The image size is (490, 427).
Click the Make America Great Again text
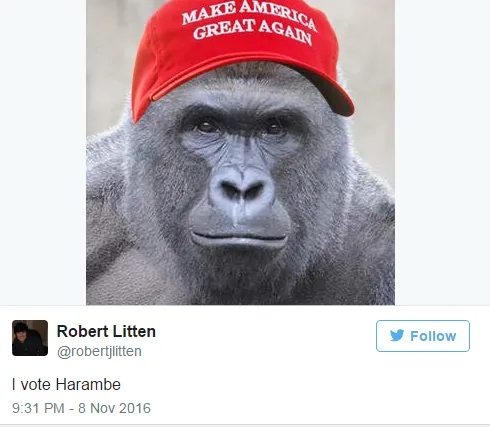(x=250, y=24)
